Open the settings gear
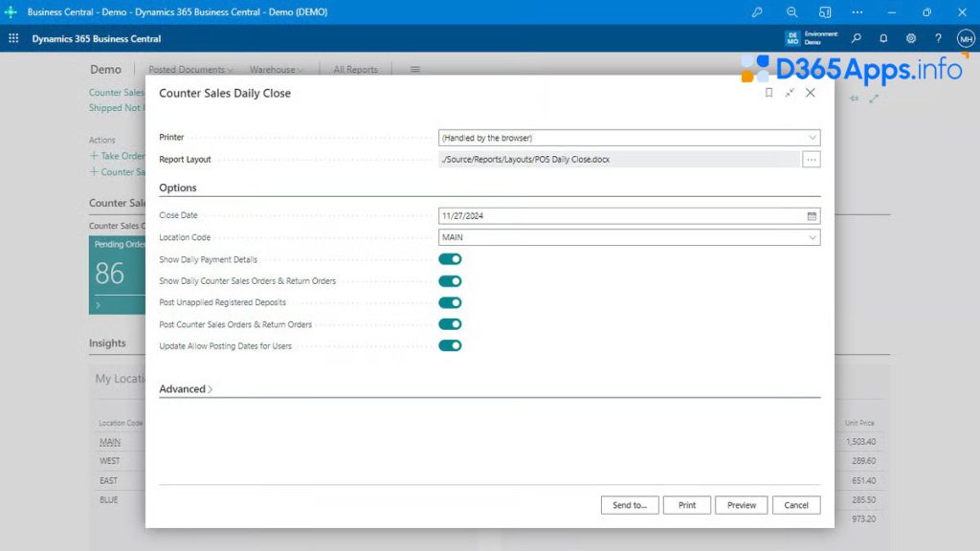 point(911,38)
